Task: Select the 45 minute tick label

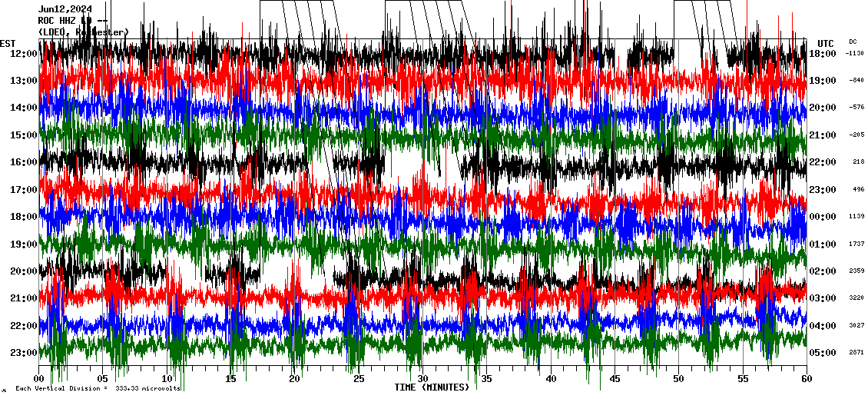Action: coord(615,379)
